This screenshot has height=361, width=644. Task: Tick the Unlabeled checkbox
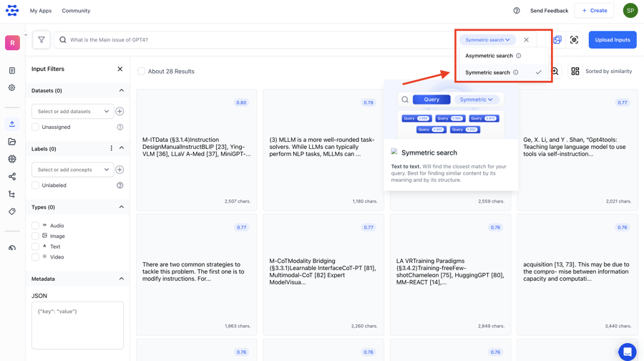(36, 186)
